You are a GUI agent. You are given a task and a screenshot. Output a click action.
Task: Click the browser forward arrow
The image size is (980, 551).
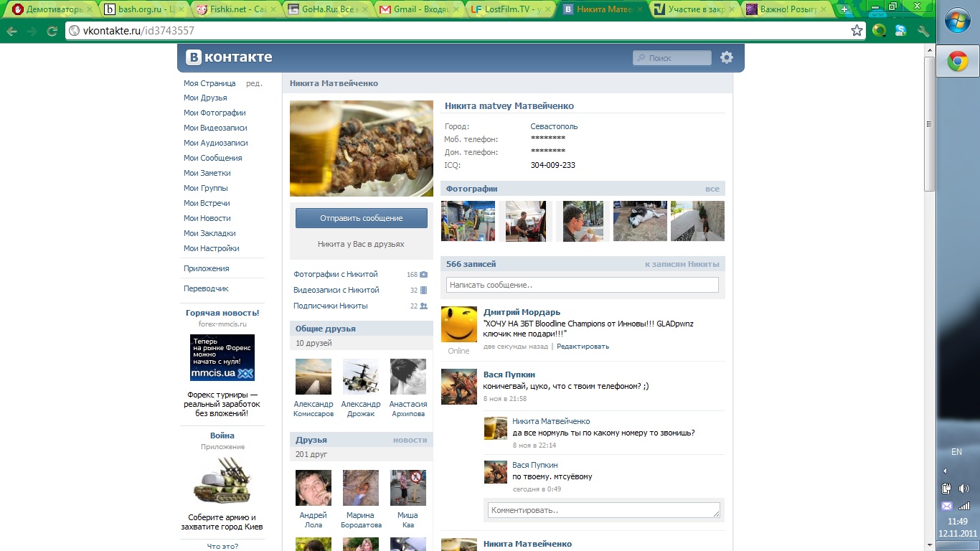pos(32,31)
